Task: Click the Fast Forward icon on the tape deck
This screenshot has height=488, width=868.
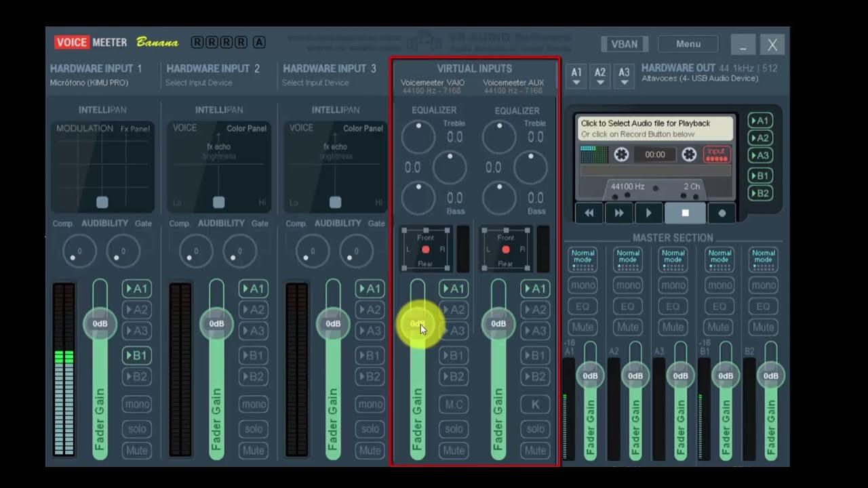Action: [618, 213]
